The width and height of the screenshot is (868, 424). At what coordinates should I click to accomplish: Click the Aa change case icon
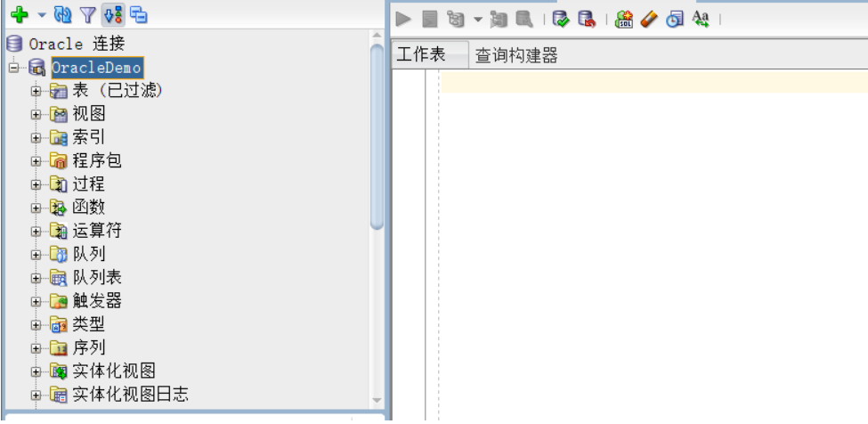(701, 20)
